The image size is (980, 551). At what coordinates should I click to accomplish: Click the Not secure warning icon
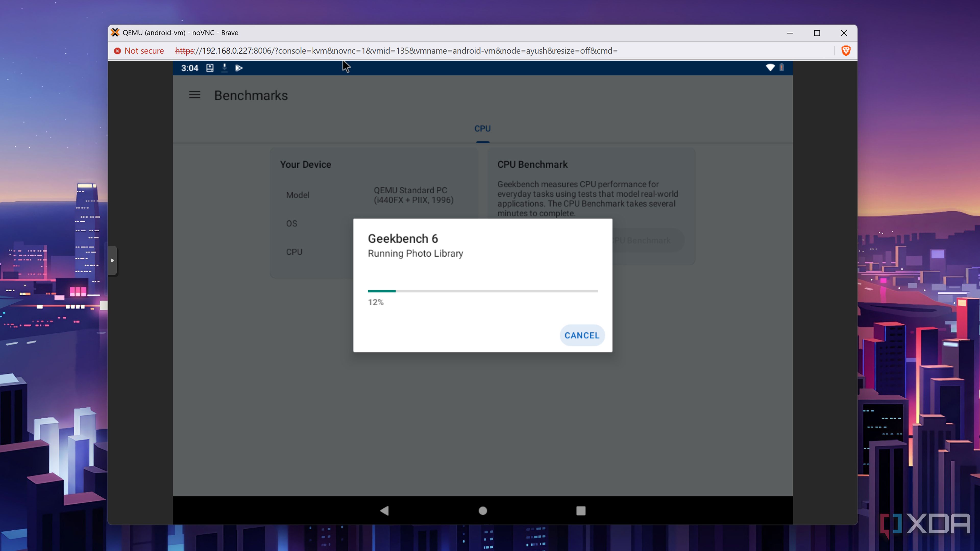pos(118,51)
